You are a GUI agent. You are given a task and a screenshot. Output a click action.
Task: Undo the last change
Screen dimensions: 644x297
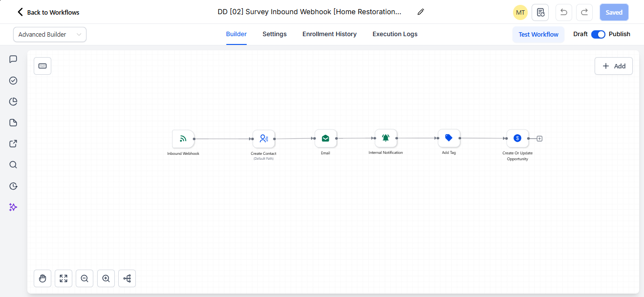click(x=563, y=12)
